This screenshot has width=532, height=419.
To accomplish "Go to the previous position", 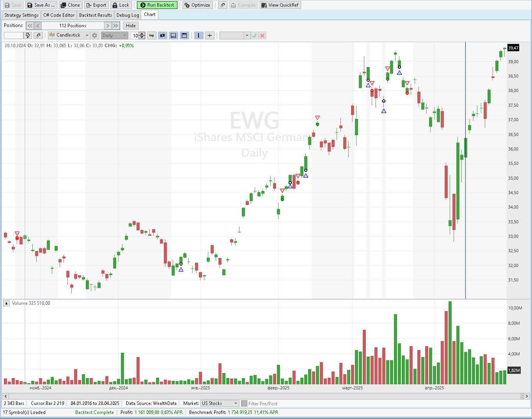I will [x=38, y=26].
